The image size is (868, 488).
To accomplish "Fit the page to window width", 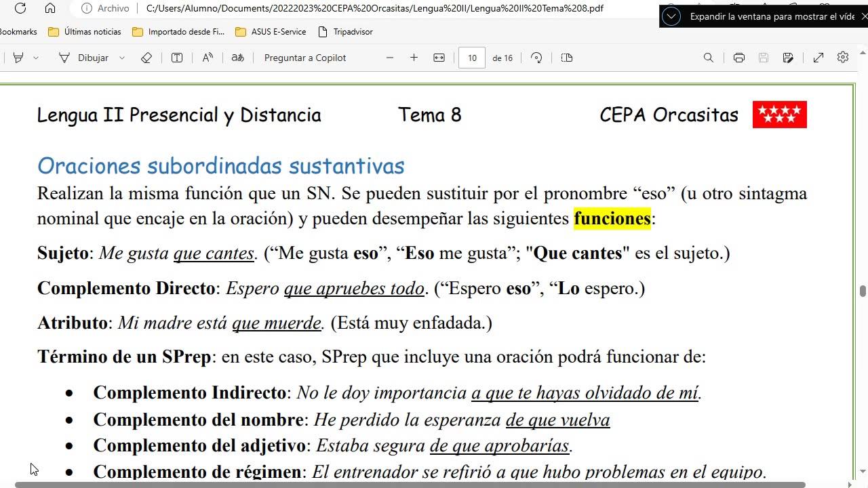I will coord(439,58).
